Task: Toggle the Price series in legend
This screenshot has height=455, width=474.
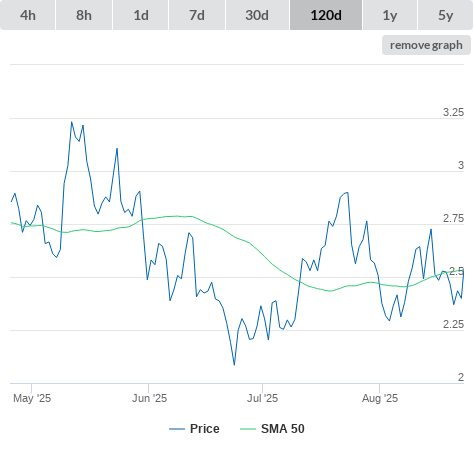Action: pyautogui.click(x=205, y=429)
